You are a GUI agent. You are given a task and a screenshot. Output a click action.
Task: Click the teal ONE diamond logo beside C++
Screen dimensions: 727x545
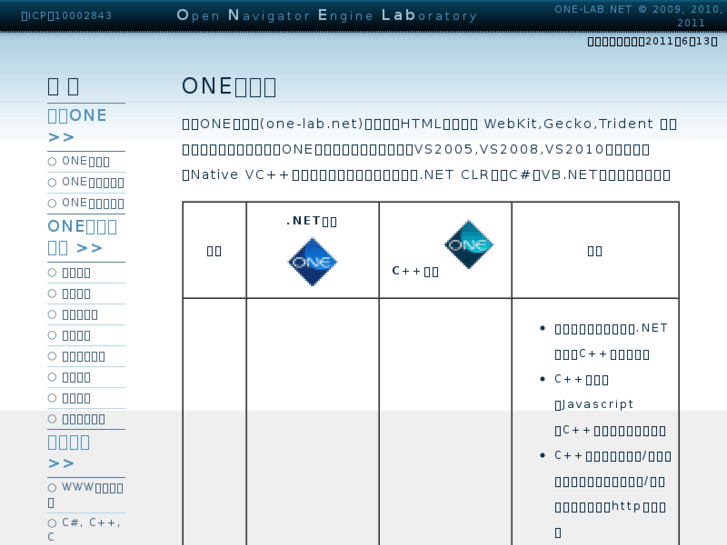click(x=469, y=244)
